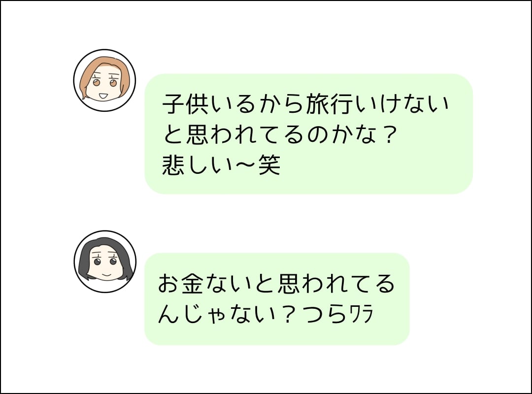Click the line お金ないと思われてる
Viewport: 532px width, 394px height.
[276, 284]
